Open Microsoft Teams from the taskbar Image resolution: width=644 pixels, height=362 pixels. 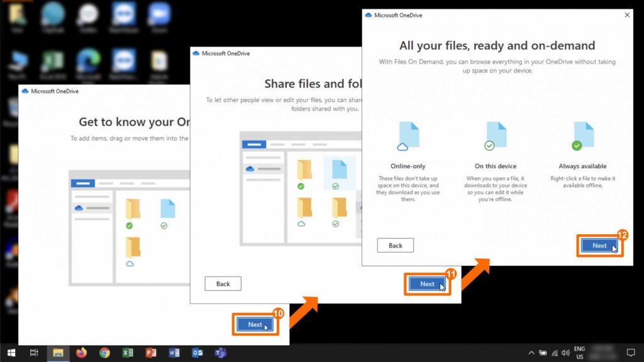221,353
